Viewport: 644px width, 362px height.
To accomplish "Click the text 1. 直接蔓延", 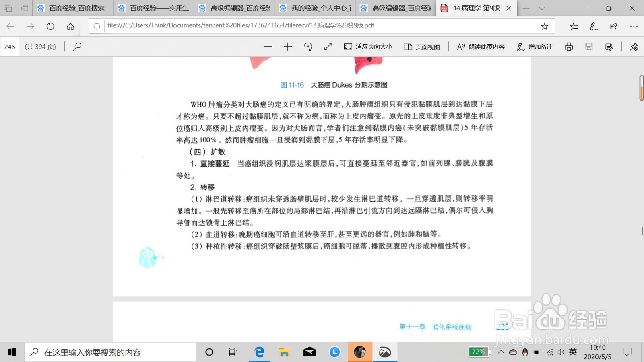I will click(x=210, y=163).
